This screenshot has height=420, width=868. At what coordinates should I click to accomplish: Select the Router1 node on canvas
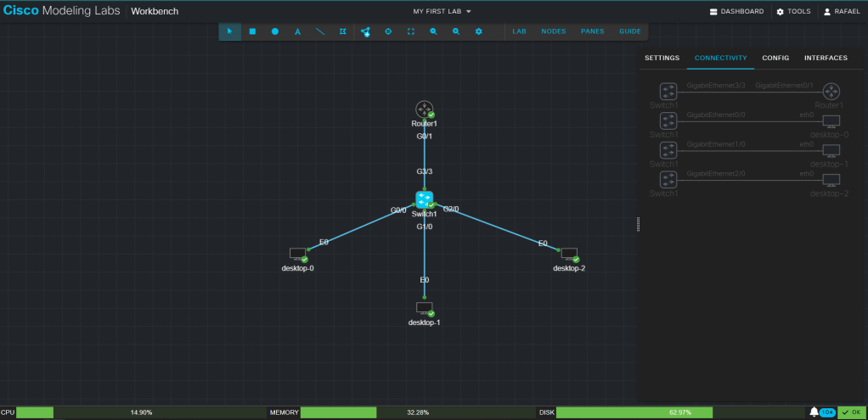point(425,109)
